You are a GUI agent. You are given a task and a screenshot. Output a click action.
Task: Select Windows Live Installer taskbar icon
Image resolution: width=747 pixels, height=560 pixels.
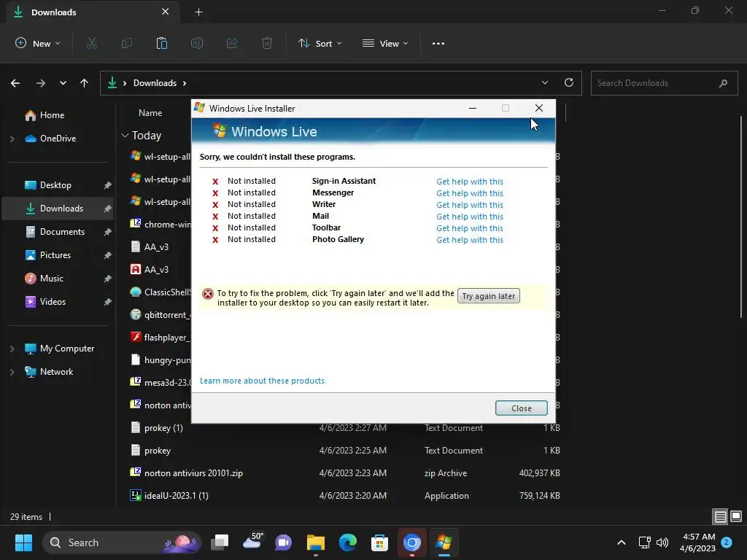point(444,542)
